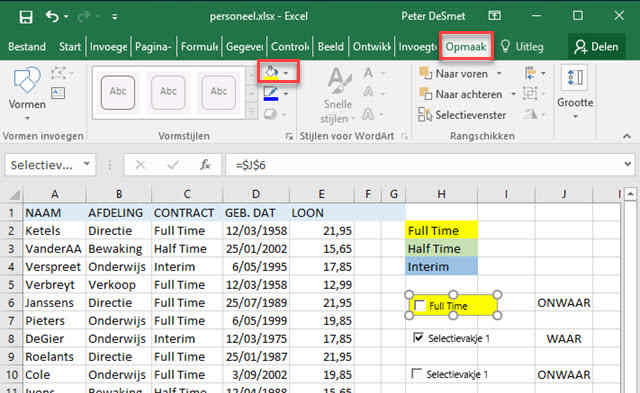Open the Bestand menu tab
This screenshot has width=640, height=393.
point(27,47)
